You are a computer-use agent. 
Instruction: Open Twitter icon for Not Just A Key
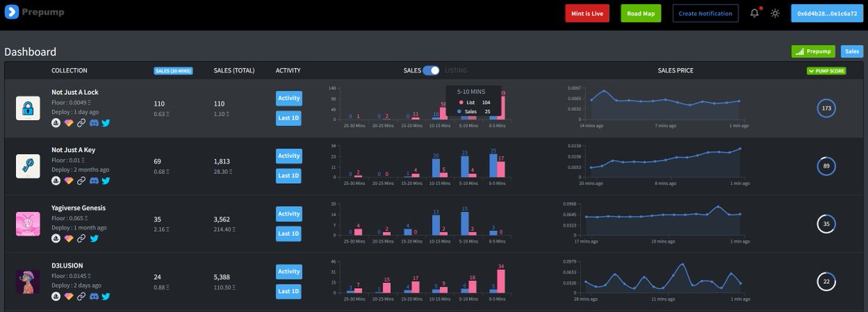point(106,180)
